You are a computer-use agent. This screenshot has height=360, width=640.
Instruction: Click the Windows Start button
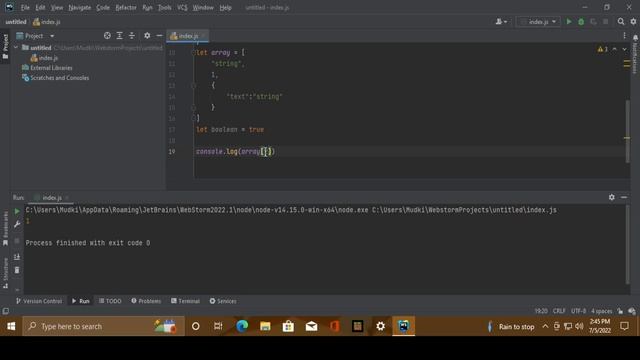(x=11, y=326)
